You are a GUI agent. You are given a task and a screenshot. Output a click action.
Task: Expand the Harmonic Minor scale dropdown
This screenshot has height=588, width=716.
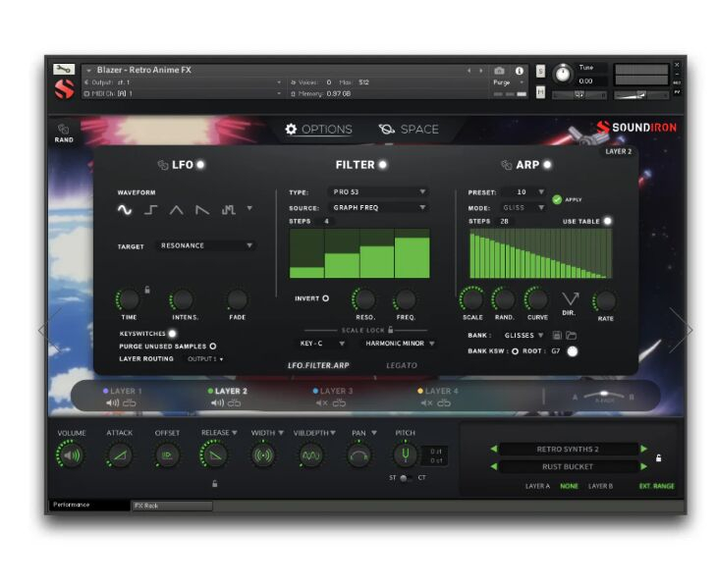point(396,344)
